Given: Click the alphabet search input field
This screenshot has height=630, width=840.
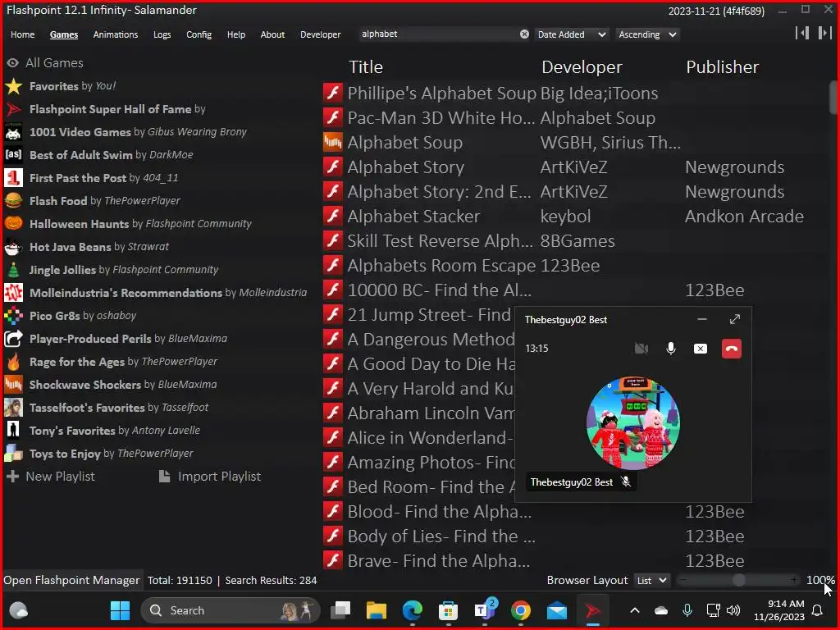Looking at the screenshot, I should tap(438, 34).
